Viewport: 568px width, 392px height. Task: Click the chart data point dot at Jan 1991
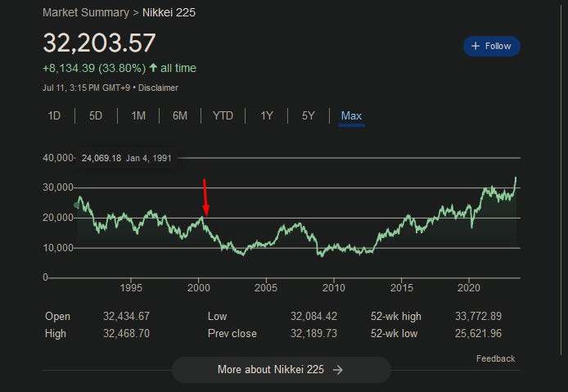pos(76,205)
